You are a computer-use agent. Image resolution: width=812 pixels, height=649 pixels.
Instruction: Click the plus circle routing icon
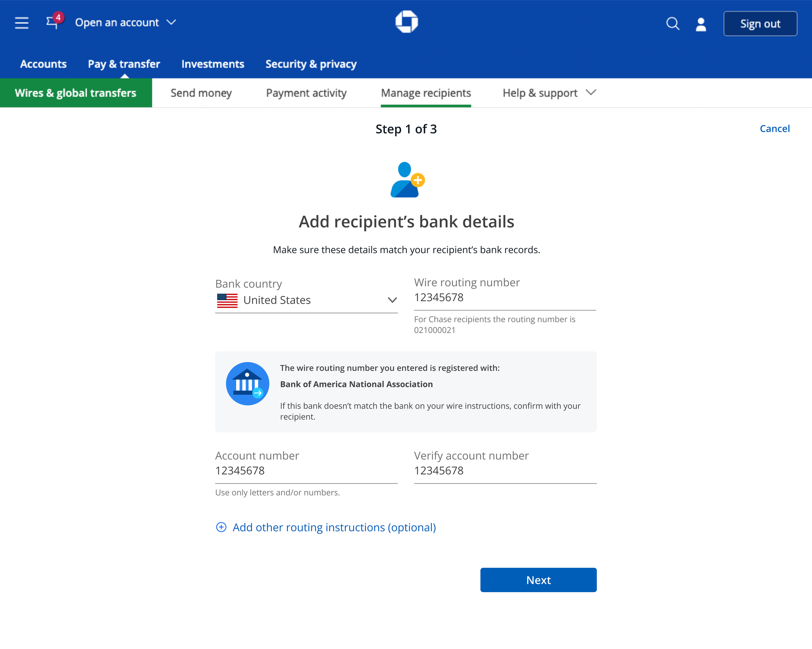pos(221,527)
